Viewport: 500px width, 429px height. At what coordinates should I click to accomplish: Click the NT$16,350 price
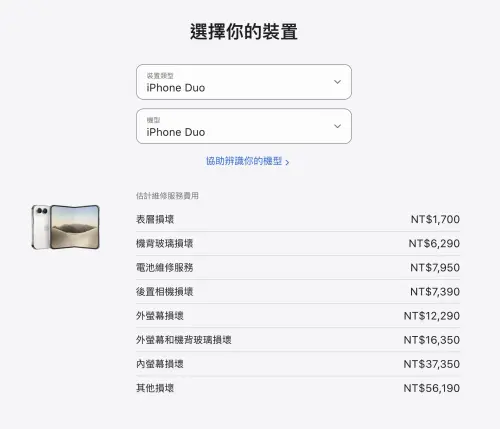click(432, 340)
